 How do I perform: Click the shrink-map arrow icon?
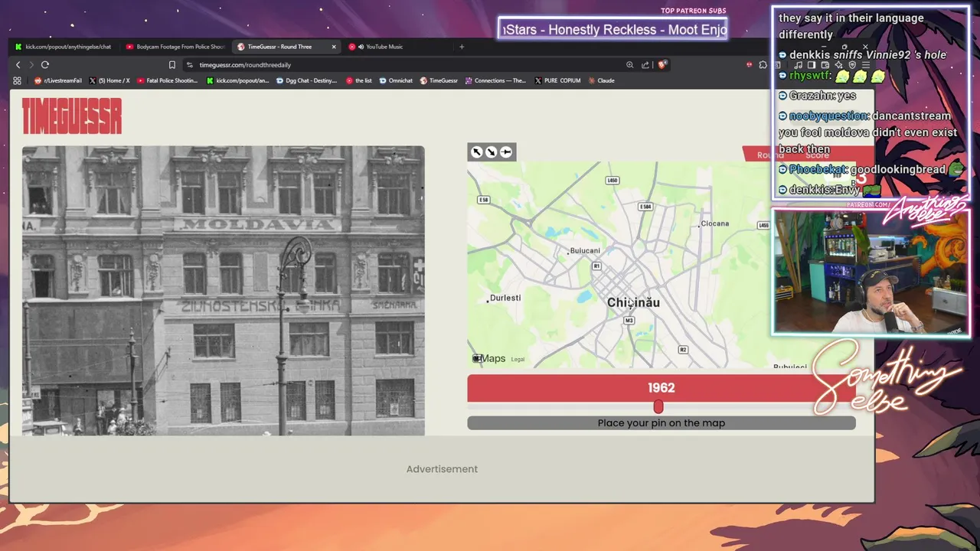point(492,152)
